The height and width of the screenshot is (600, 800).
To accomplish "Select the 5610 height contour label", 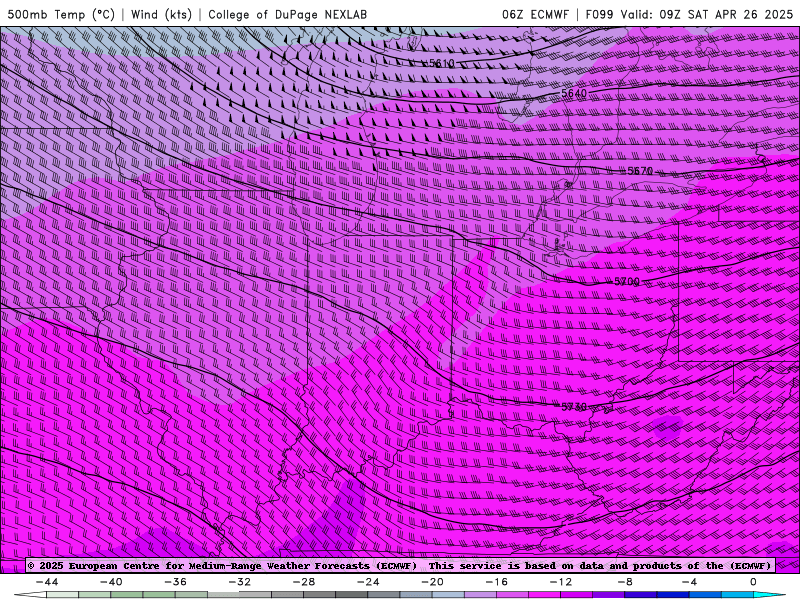I will click(x=441, y=63).
